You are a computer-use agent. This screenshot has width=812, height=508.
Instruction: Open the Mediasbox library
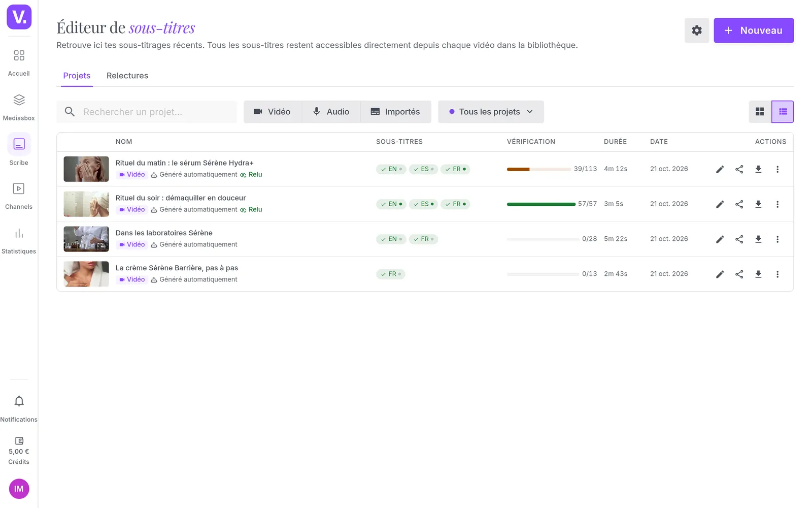pos(19,107)
